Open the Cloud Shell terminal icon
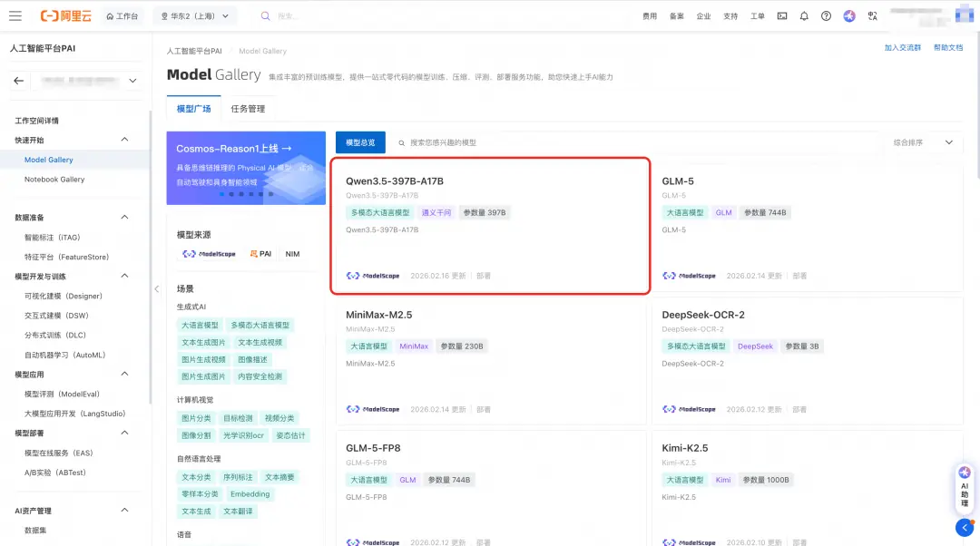The width and height of the screenshot is (980, 546). click(782, 16)
